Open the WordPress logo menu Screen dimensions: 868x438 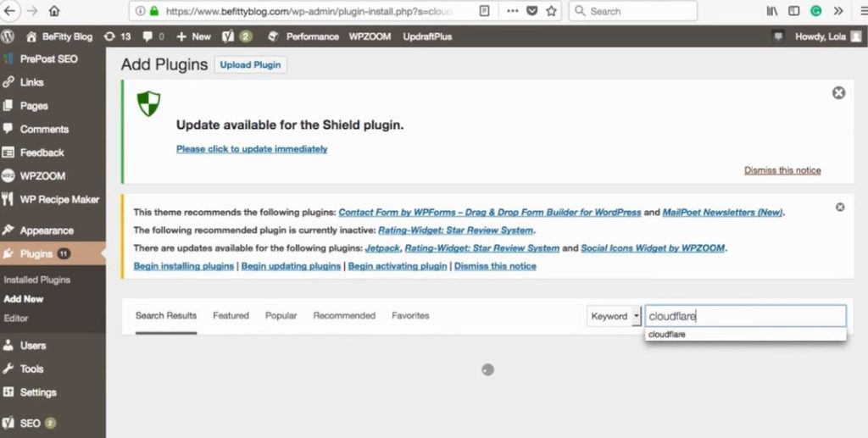click(7, 36)
